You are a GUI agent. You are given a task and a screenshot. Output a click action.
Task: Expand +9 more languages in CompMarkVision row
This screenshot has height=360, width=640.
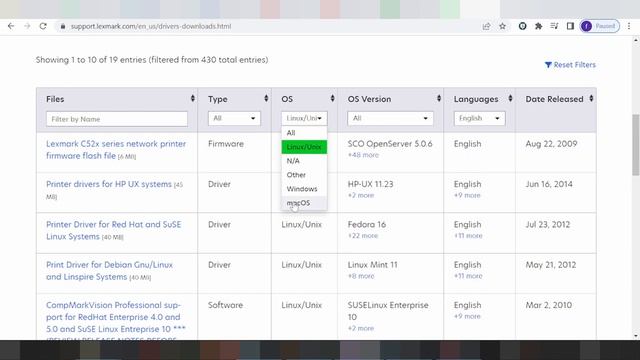[x=467, y=316]
